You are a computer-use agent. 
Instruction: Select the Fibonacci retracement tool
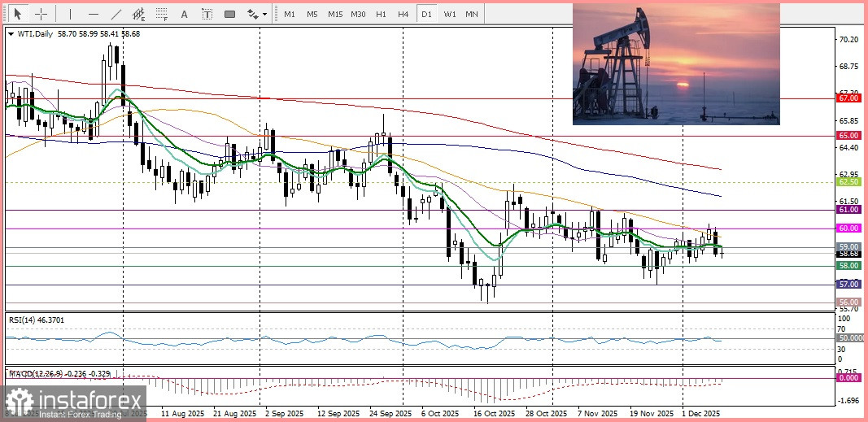click(162, 14)
